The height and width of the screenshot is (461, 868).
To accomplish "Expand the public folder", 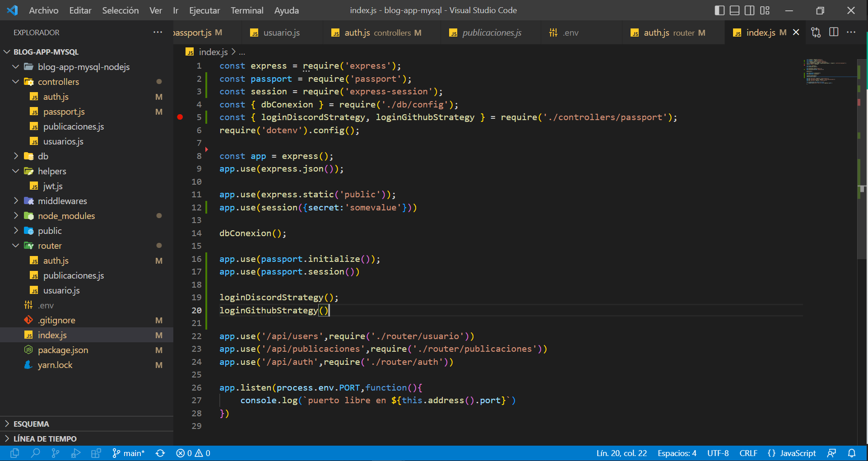I will pyautogui.click(x=16, y=231).
